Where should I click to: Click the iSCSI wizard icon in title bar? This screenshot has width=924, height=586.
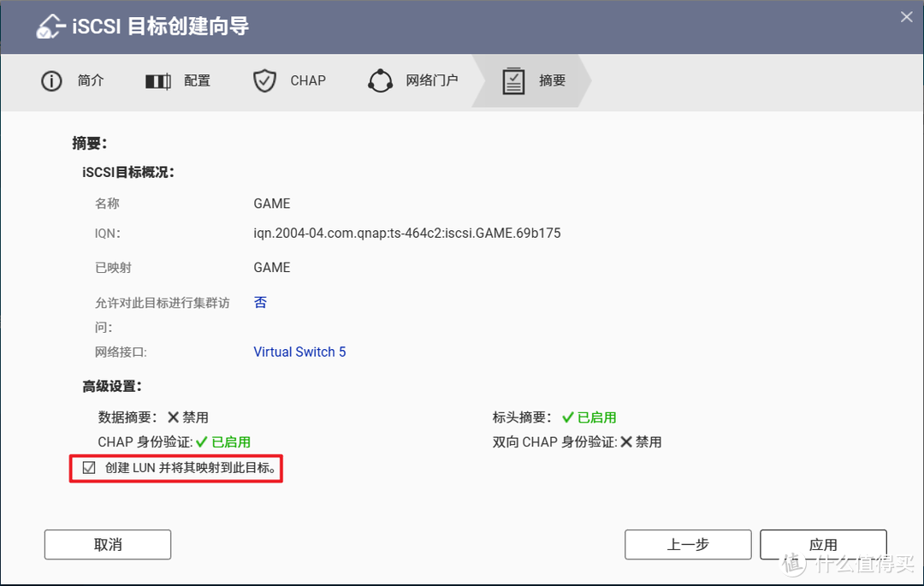pyautogui.click(x=50, y=26)
